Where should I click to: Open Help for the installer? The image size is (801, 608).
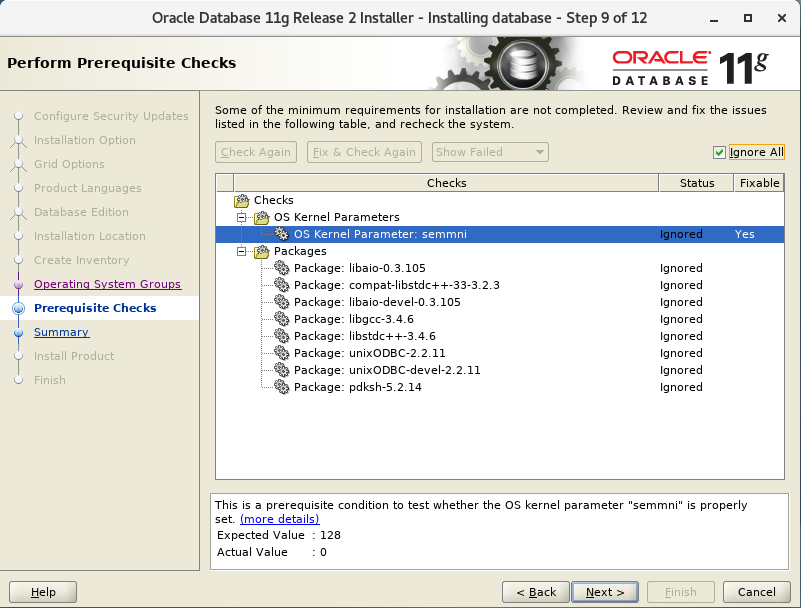click(43, 592)
